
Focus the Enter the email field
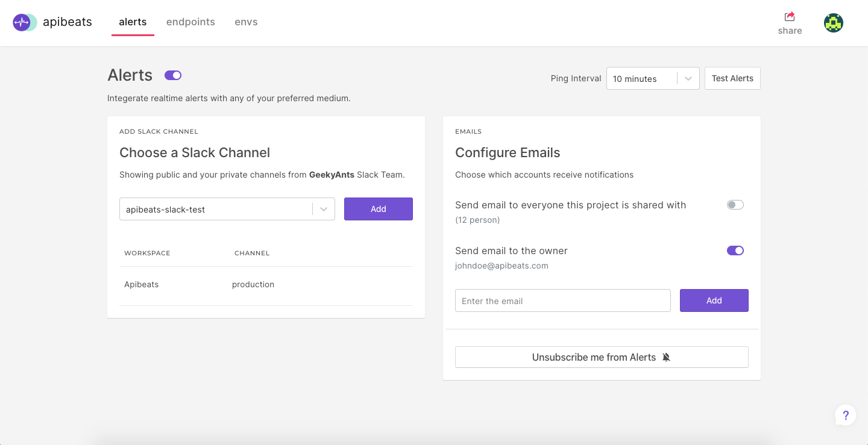coord(562,300)
